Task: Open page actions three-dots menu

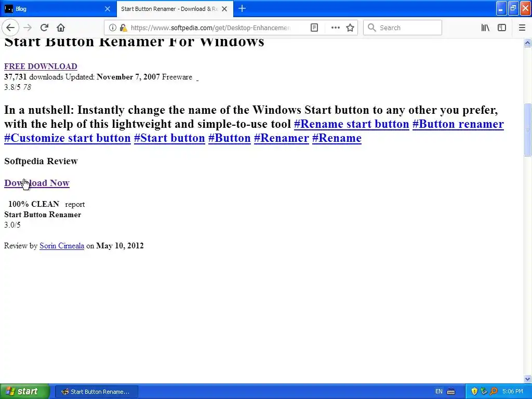Action: click(x=335, y=28)
